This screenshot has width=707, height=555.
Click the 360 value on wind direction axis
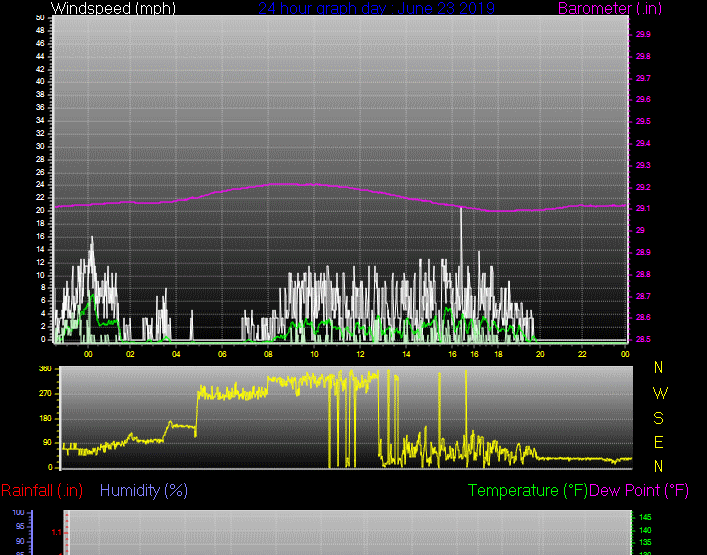pos(46,369)
